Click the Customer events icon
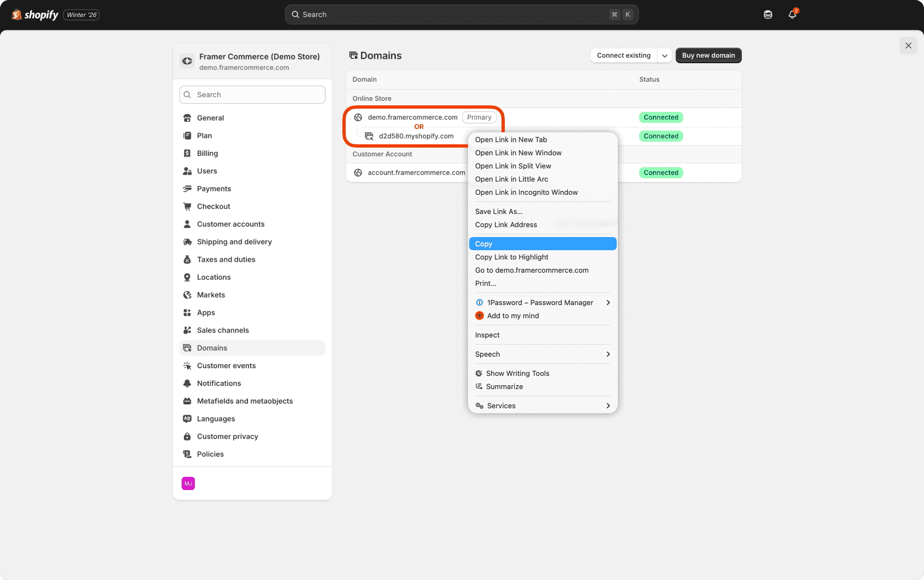The height and width of the screenshot is (580, 924). (187, 366)
